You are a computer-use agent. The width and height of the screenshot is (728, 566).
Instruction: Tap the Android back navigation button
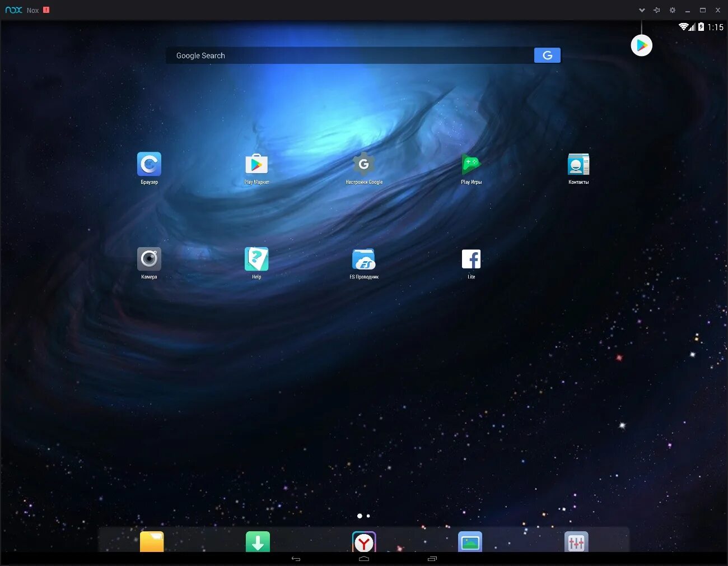click(296, 559)
